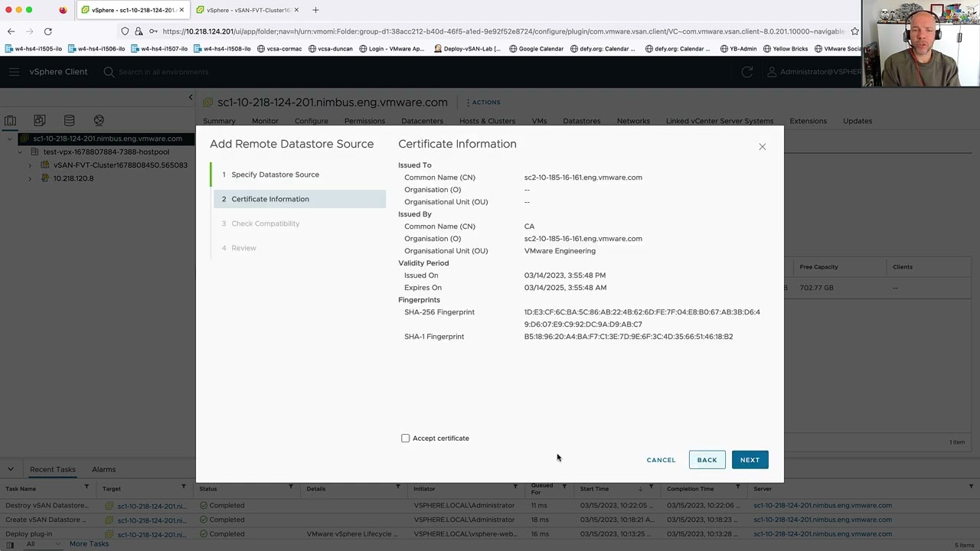Collapse the Recent Tasks panel chevron
This screenshot has height=551, width=980.
(x=11, y=469)
